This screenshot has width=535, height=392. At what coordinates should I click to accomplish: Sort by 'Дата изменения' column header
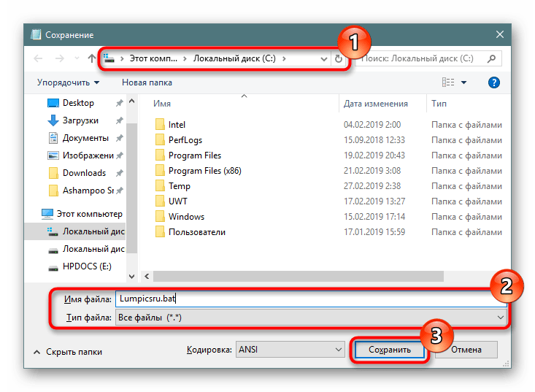pyautogui.click(x=375, y=104)
